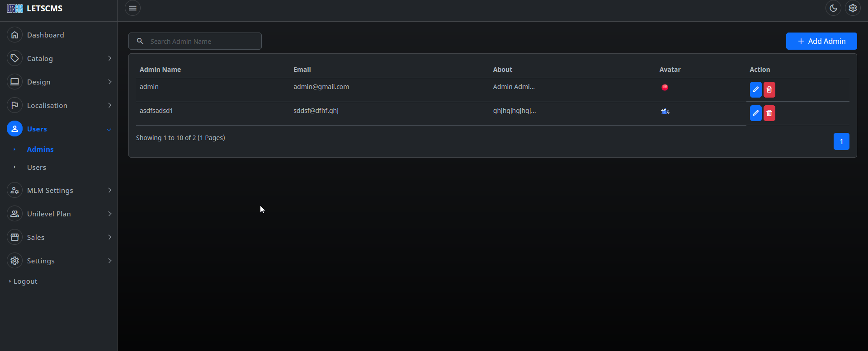Viewport: 868px width, 351px height.
Task: Select the Users submenu item
Action: [x=37, y=167]
